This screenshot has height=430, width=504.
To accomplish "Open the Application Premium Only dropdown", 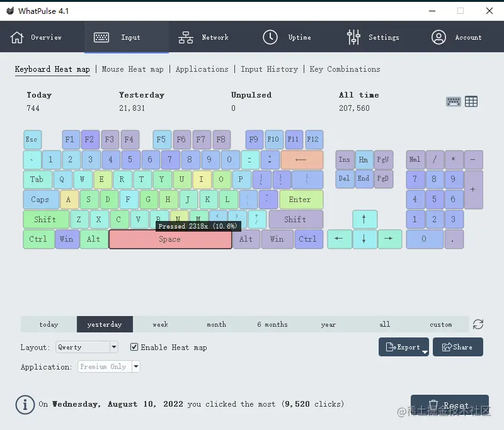I will (x=108, y=366).
